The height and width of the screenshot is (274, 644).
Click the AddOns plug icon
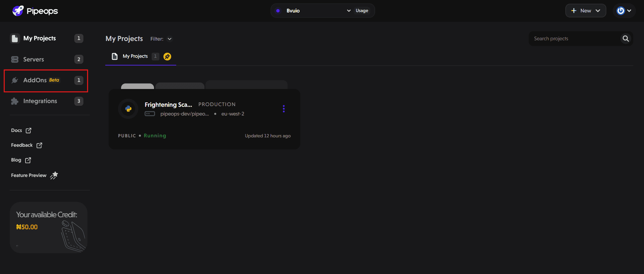tap(15, 80)
